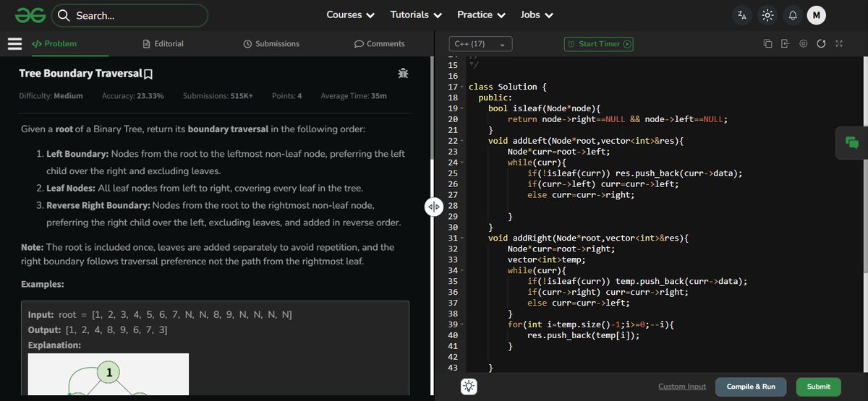Open the Courses dropdown
The width and height of the screenshot is (868, 401).
350,15
